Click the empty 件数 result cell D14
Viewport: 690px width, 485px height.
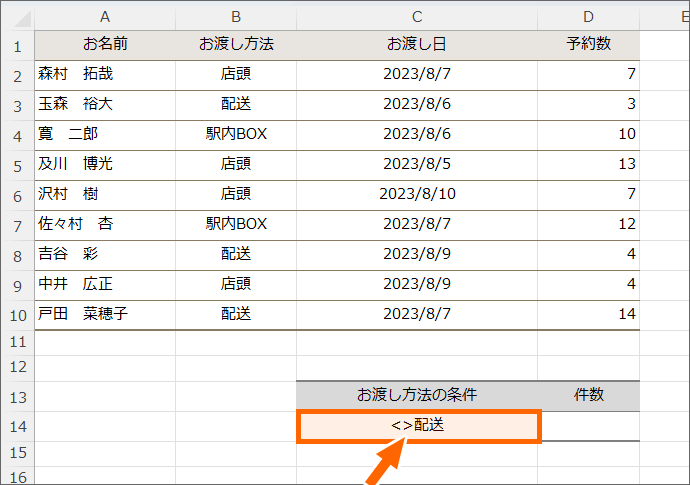[x=590, y=426]
